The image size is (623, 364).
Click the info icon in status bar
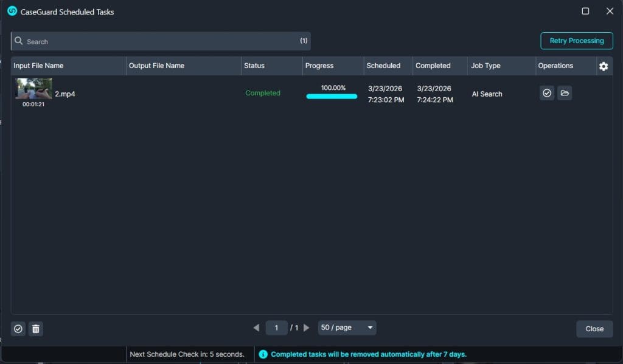coord(263,354)
